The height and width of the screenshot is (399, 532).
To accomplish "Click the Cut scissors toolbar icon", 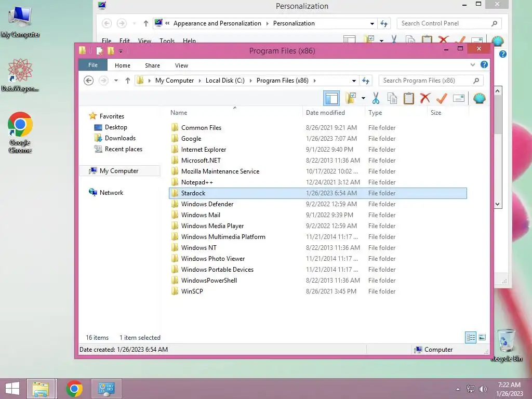I will (x=376, y=98).
